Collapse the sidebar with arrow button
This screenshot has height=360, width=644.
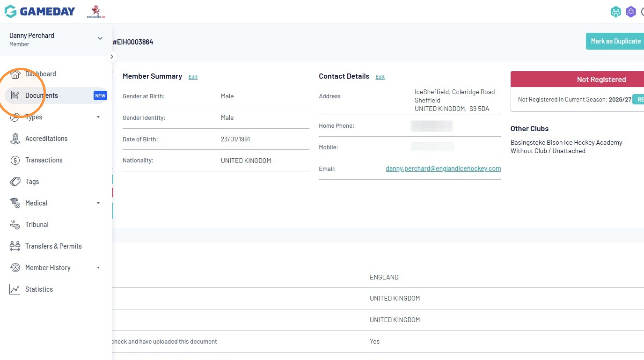coord(111,57)
